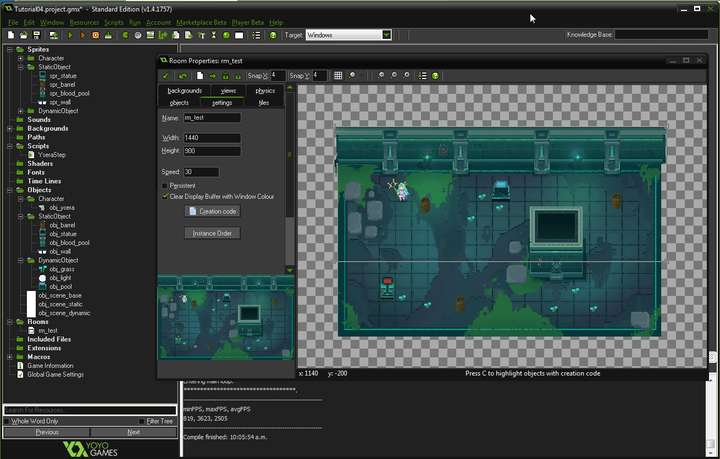Open the Target platform dropdown

tap(387, 35)
